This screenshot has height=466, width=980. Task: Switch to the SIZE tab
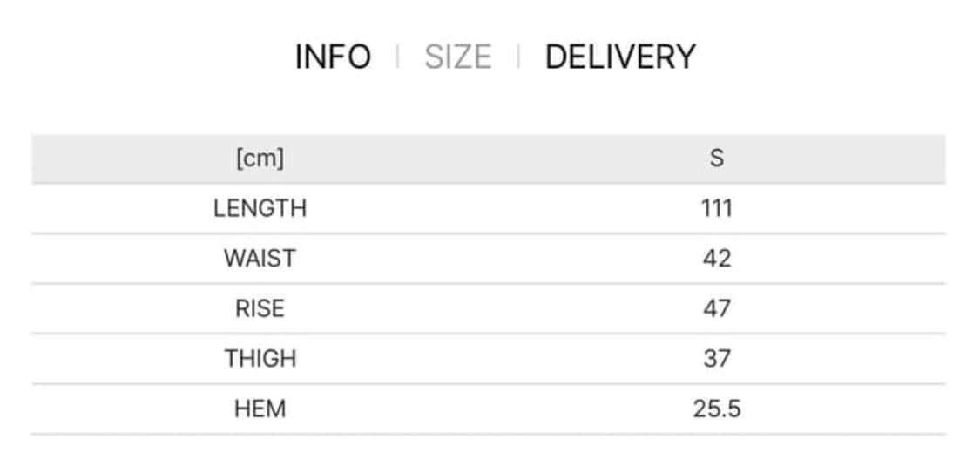coord(457,57)
